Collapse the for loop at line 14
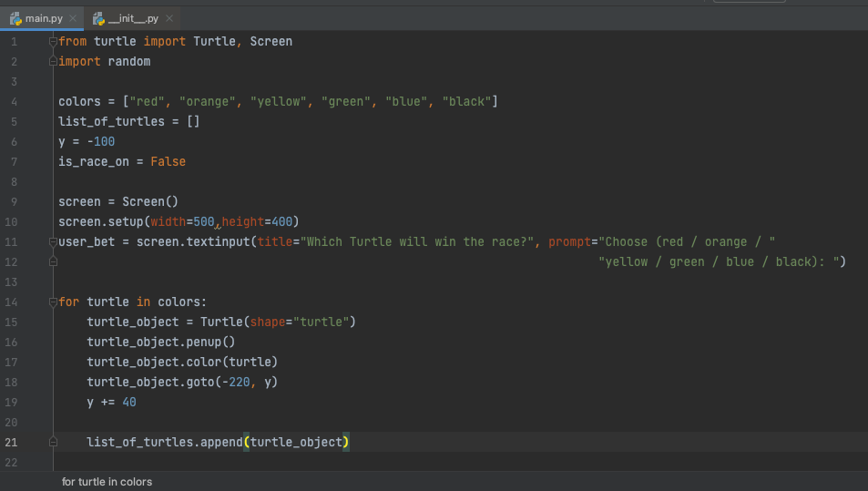This screenshot has height=491, width=868. pos(53,302)
